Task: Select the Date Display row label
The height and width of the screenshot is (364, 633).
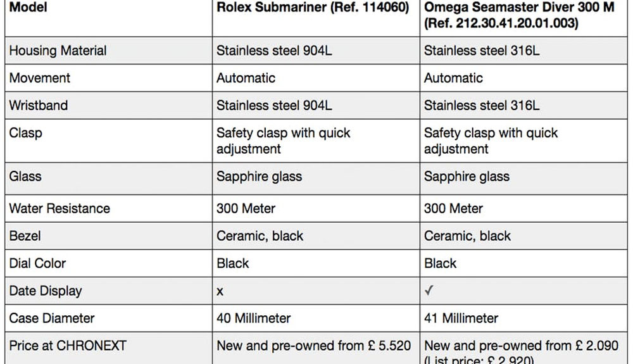Action: tap(45, 291)
